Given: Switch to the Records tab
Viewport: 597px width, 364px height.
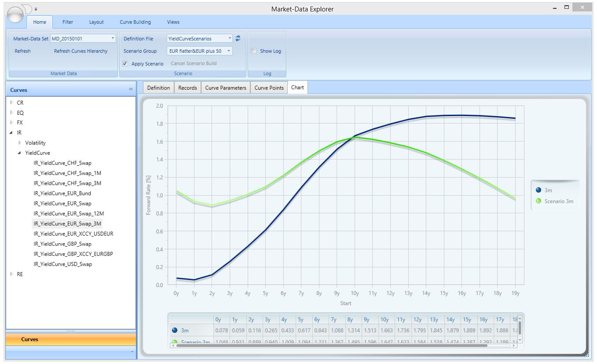Looking at the screenshot, I should (187, 87).
